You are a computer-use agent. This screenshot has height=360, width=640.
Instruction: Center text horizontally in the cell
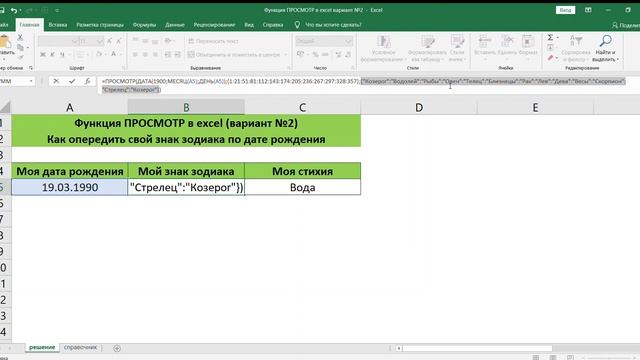pyautogui.click(x=145, y=54)
